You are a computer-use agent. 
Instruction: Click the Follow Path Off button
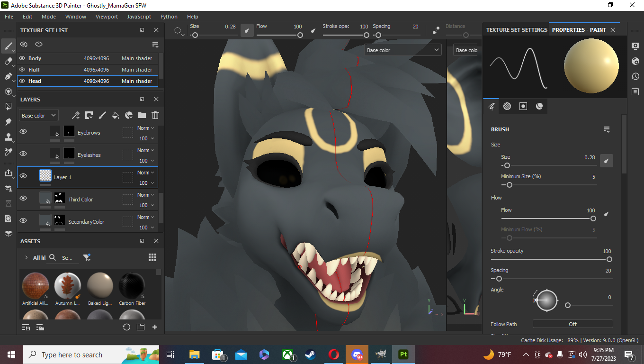[x=572, y=324]
